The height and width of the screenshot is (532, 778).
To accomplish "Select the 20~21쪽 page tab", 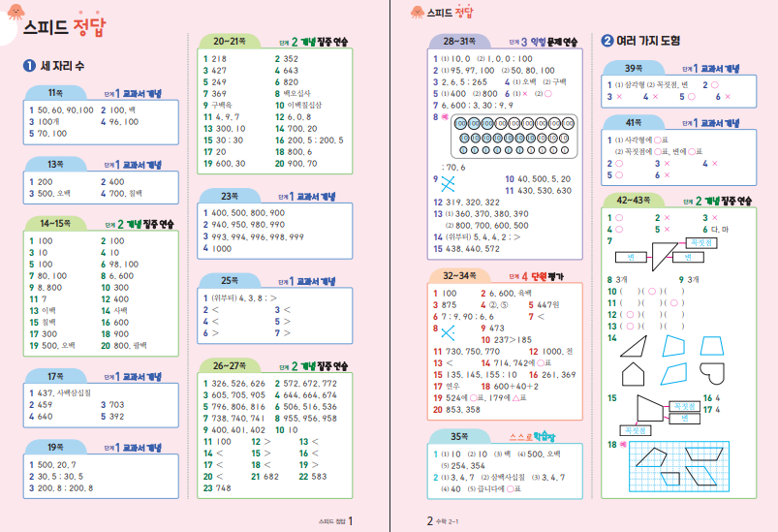I will click(x=230, y=42).
